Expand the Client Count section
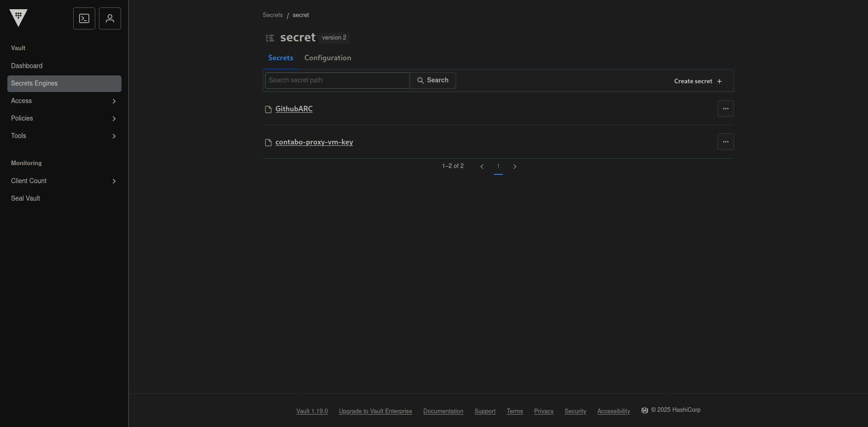Screen dimensions: 868x427 click(114, 181)
